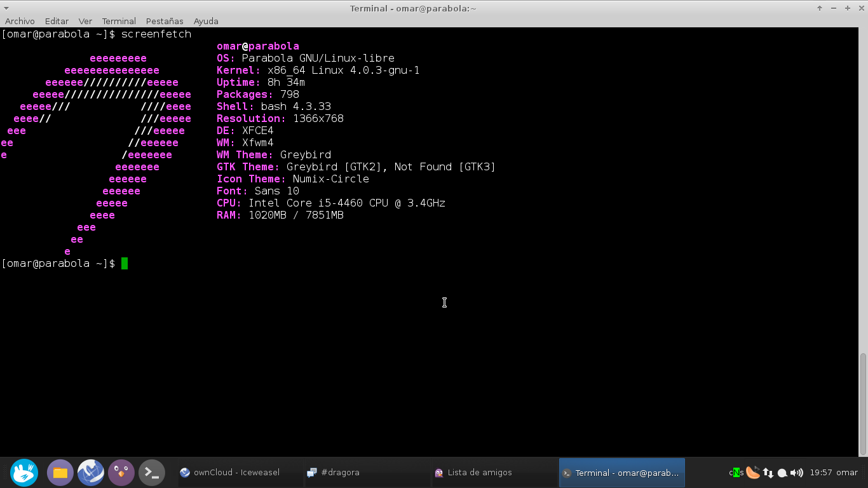Launch the file manager folder icon
The width and height of the screenshot is (868, 488).
tap(60, 473)
